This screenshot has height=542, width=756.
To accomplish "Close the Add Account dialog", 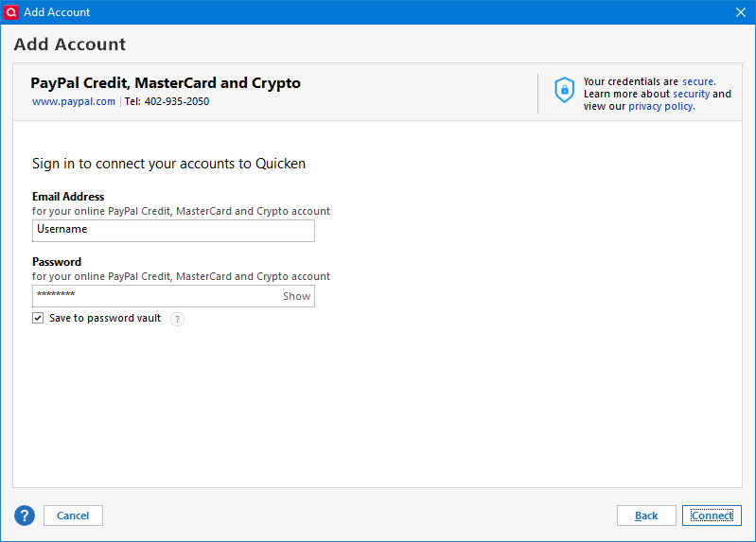I will click(x=741, y=12).
